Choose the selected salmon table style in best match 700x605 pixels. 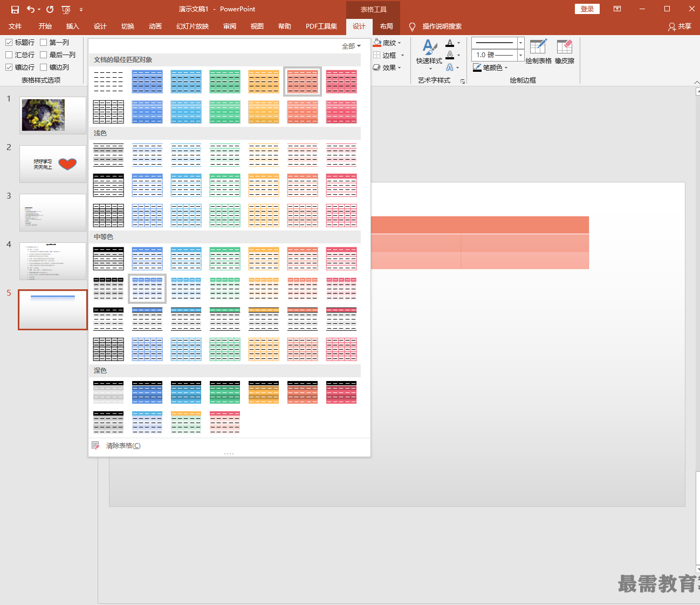click(x=303, y=81)
